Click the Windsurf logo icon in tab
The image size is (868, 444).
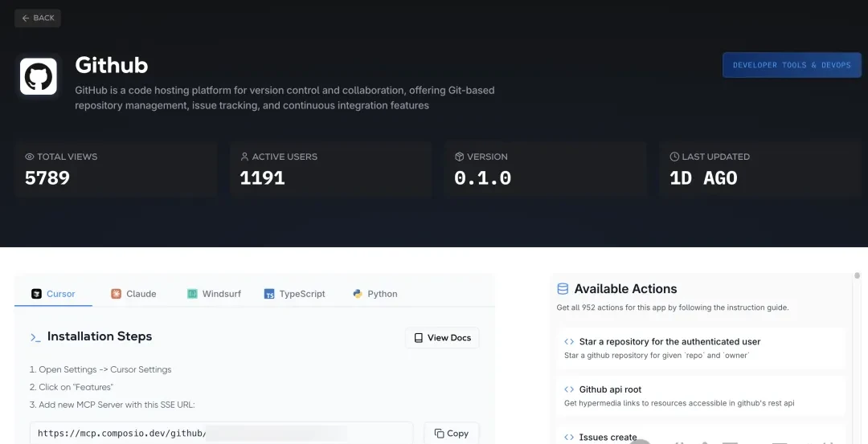tap(192, 294)
